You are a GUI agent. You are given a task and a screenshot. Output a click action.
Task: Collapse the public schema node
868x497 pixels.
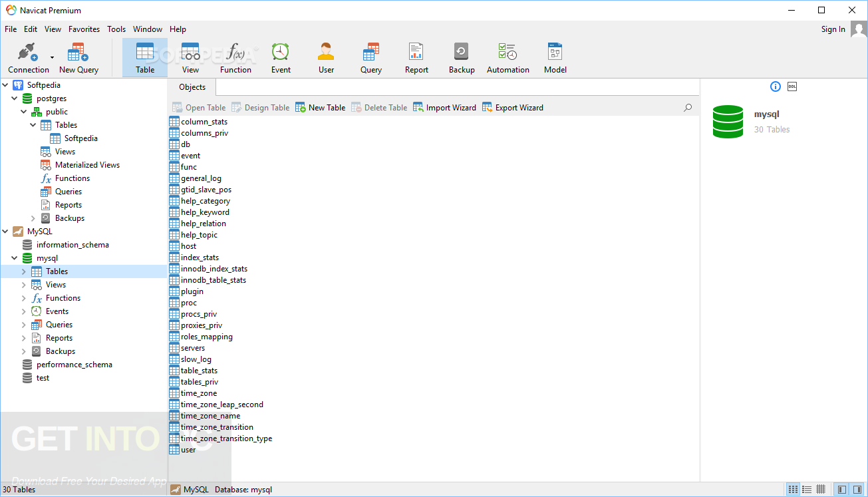point(25,112)
